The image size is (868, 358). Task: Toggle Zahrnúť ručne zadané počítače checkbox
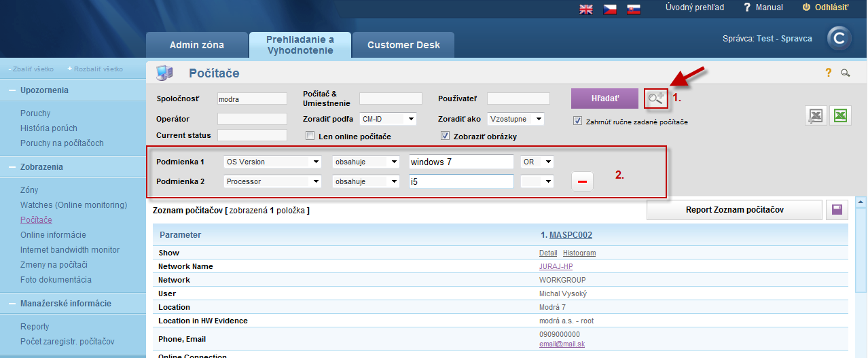(x=578, y=121)
